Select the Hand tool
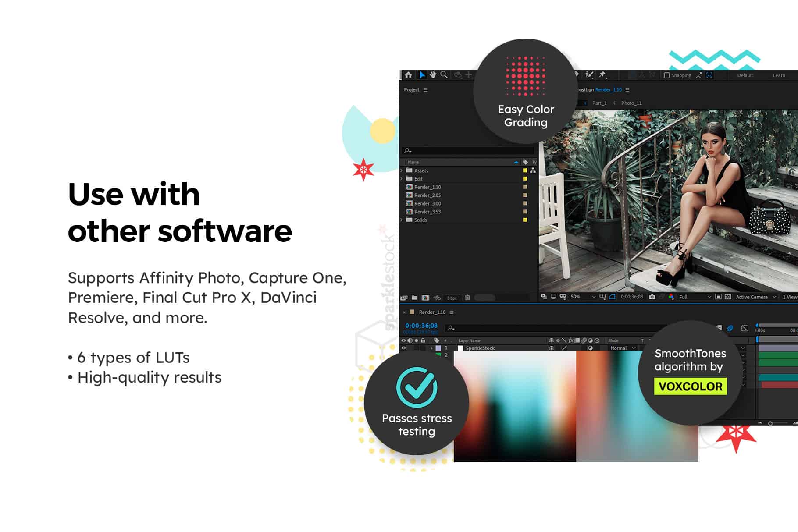Viewport: 798px width, 532px height. pyautogui.click(x=433, y=75)
